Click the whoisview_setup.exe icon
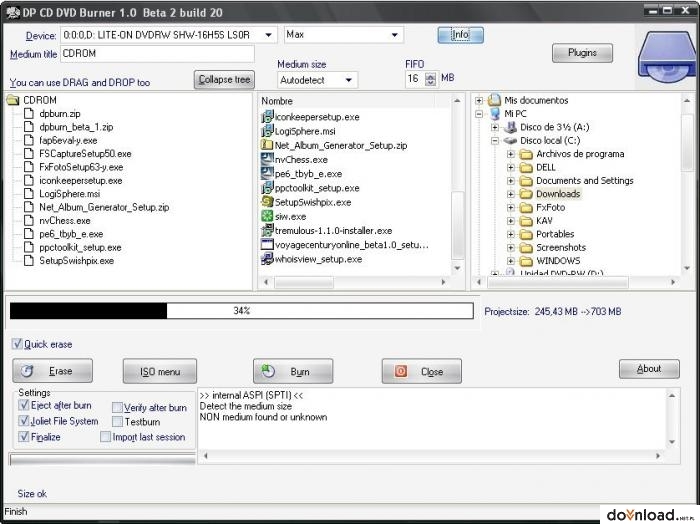This screenshot has width=700, height=524. (267, 259)
